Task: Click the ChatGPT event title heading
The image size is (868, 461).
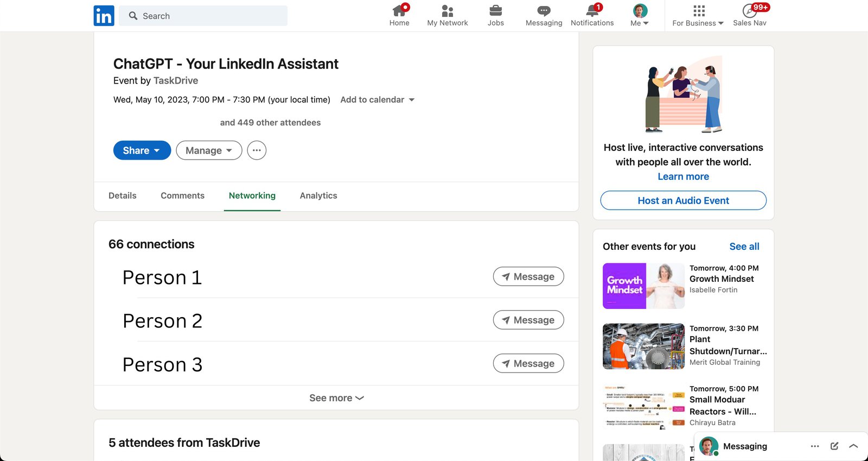Action: point(226,64)
